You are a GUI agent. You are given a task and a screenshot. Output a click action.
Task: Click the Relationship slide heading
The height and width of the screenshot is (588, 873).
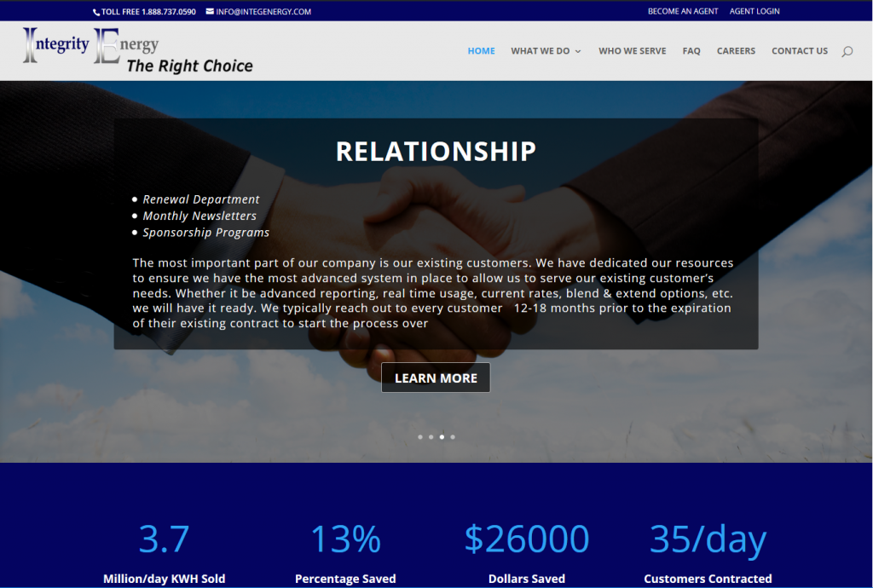436,152
